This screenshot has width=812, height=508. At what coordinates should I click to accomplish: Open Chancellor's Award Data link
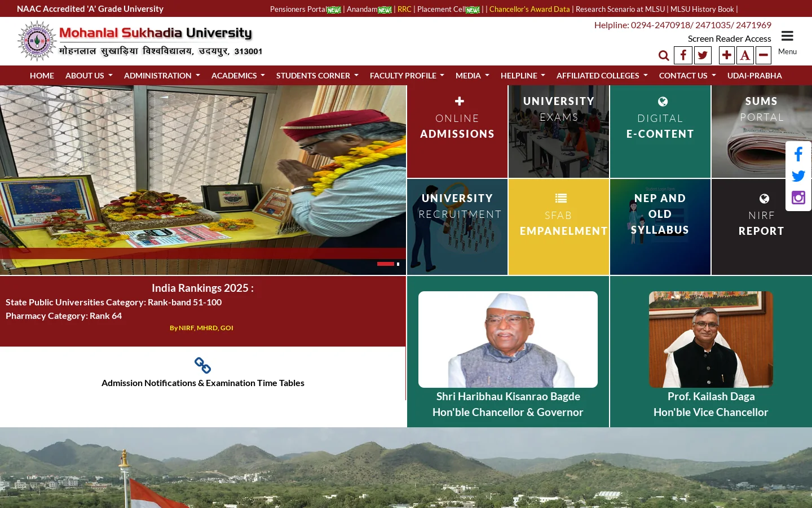(529, 9)
